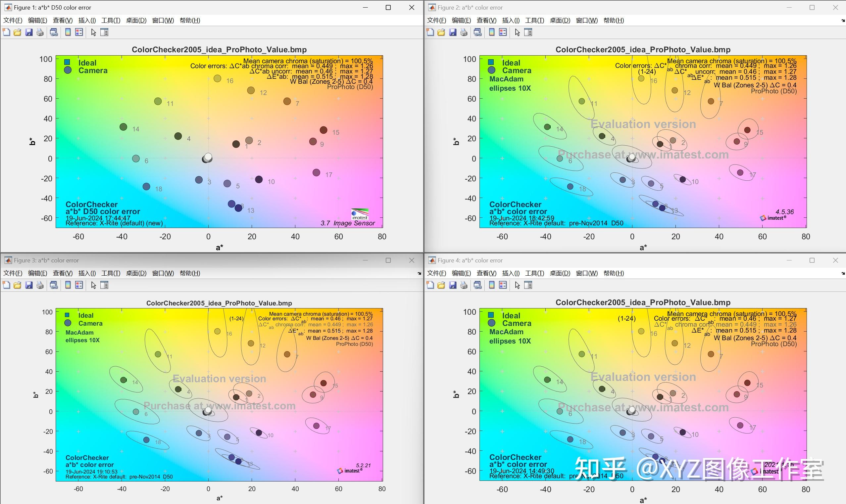Image resolution: width=846 pixels, height=504 pixels.
Task: Create a new figure from Figure 1 toolbar
Action: click(x=6, y=32)
